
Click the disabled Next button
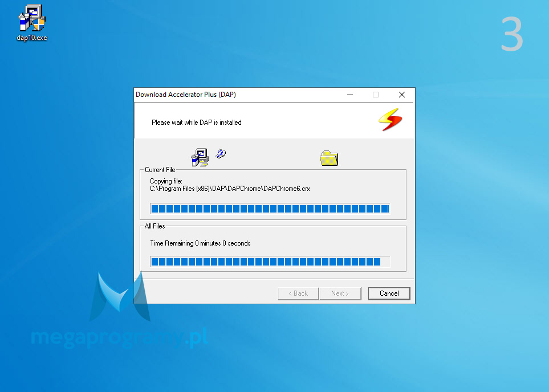click(x=340, y=293)
